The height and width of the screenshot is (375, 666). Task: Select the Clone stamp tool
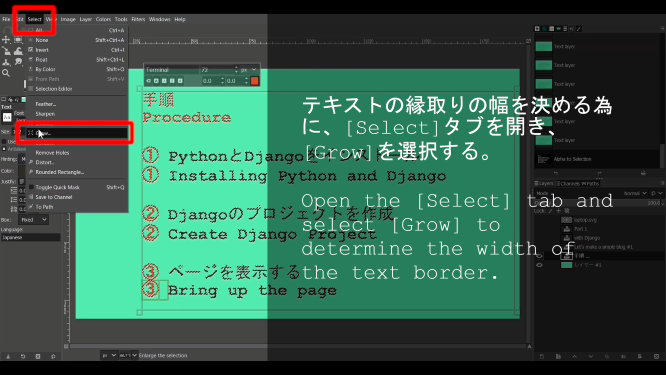tap(6, 62)
